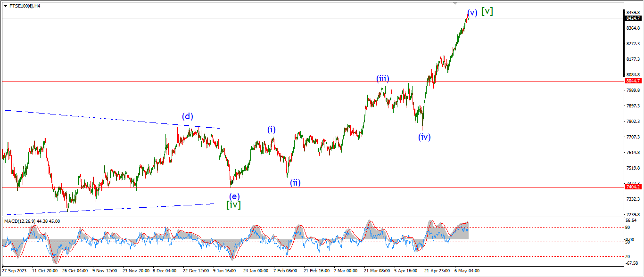Select the blue (d) wave label
Viewport: 644px width, 277px height.
pos(188,116)
